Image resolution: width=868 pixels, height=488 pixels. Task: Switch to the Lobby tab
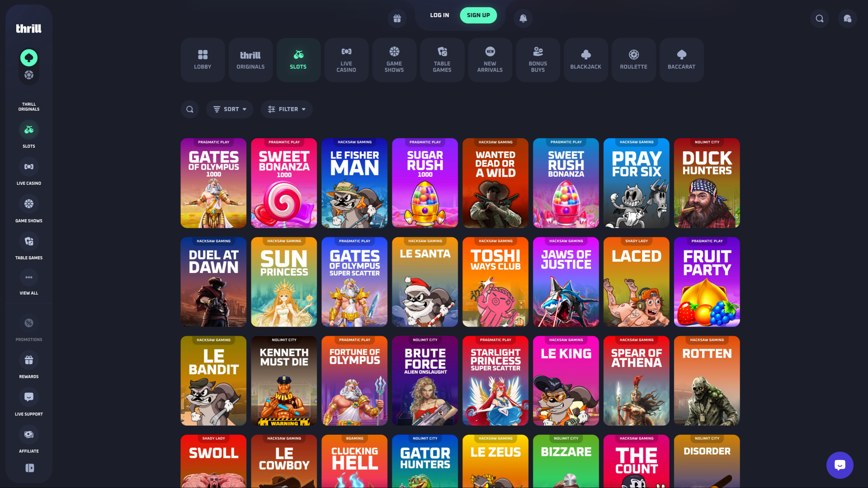click(202, 60)
